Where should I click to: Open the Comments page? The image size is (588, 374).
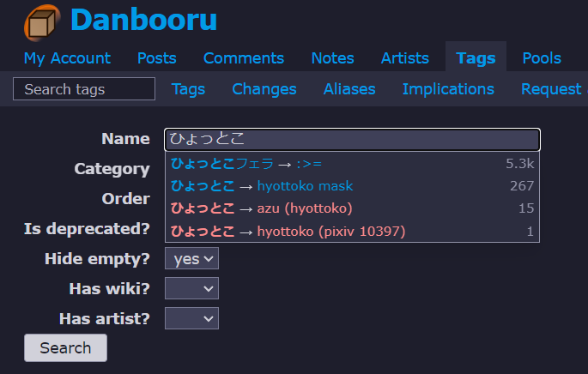[244, 58]
